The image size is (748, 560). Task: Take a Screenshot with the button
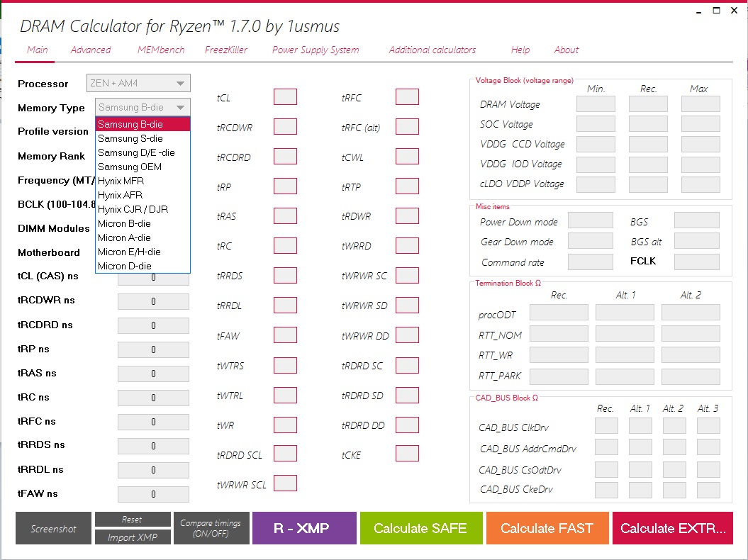(53, 528)
